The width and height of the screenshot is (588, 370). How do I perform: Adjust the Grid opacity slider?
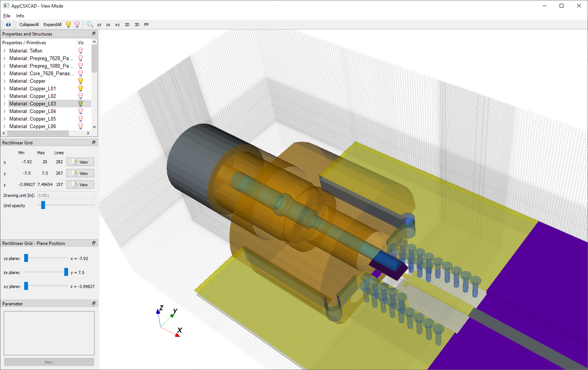click(x=43, y=205)
